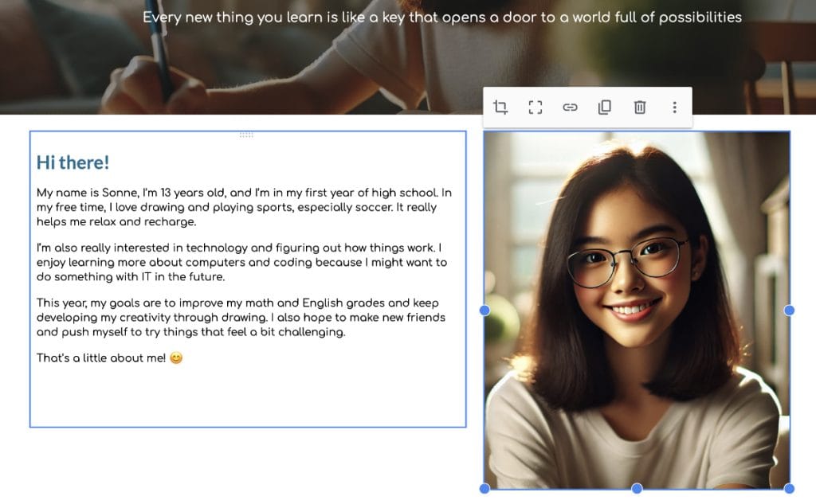Click the "Hi there!" heading

pos(73,162)
